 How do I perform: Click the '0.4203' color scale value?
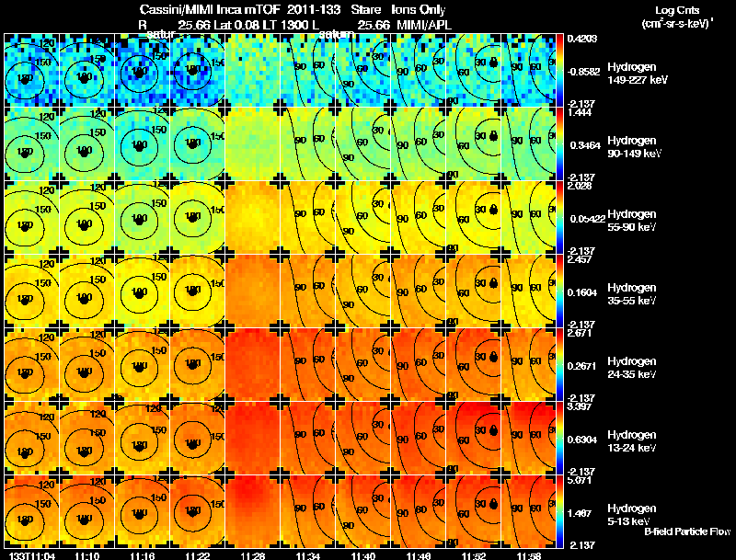click(581, 39)
